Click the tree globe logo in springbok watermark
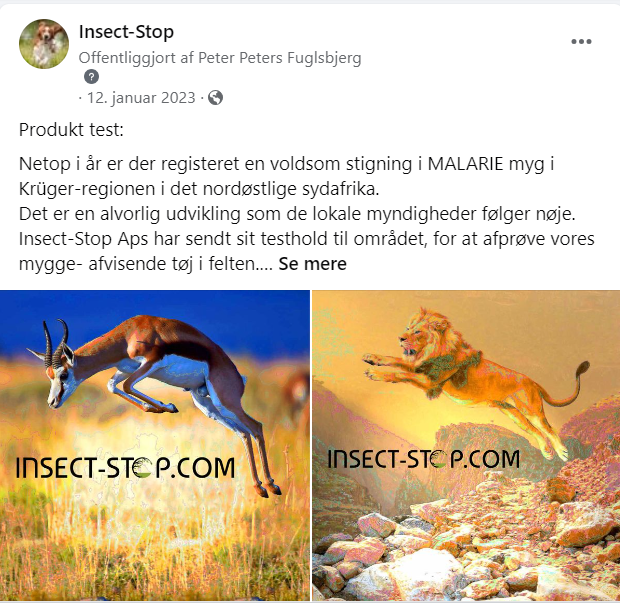The width and height of the screenshot is (620, 613). (x=142, y=467)
